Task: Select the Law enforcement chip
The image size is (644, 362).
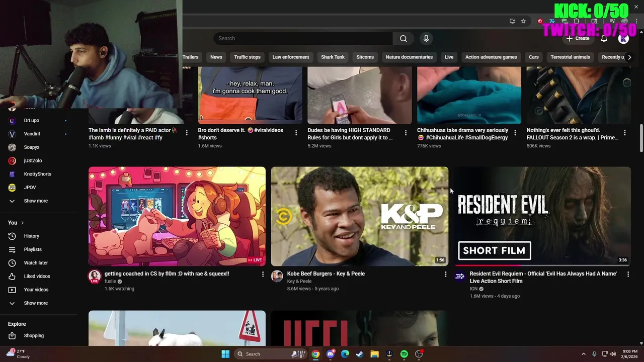Action: click(x=291, y=57)
